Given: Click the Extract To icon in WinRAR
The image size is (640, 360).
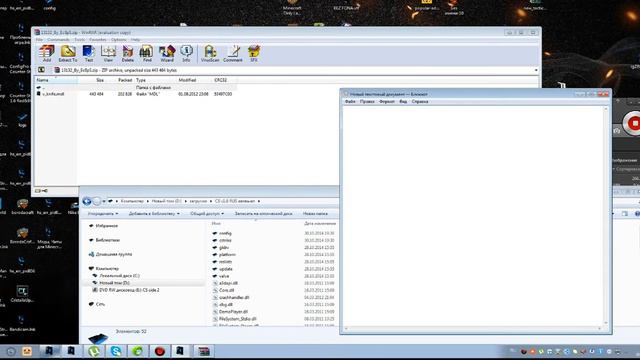Looking at the screenshot, I should (68, 53).
